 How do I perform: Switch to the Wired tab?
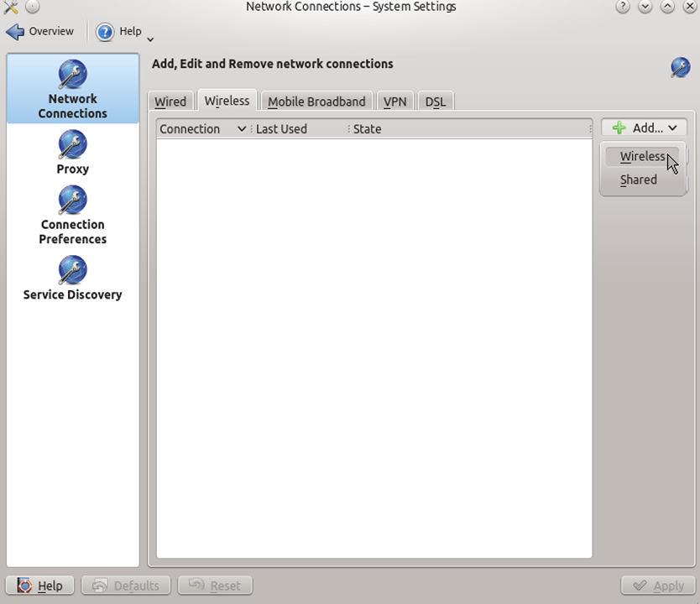[170, 102]
